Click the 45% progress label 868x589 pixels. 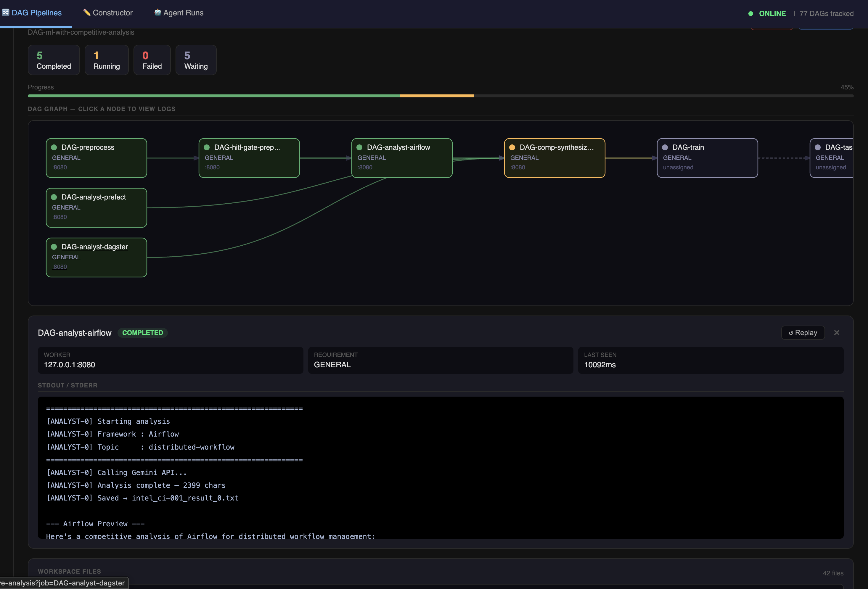tap(847, 87)
